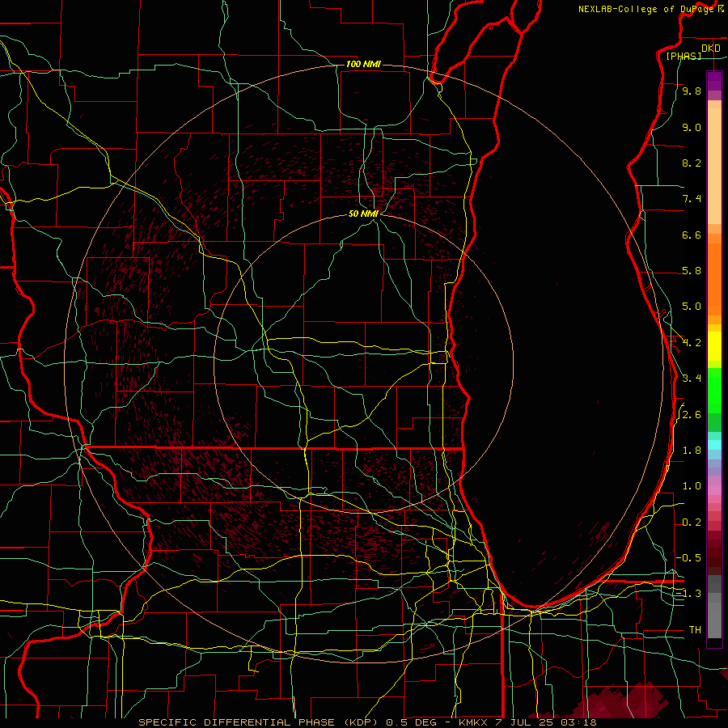Image resolution: width=728 pixels, height=728 pixels.
Task: Pick the bright green segment of the color bar
Action: point(714,390)
